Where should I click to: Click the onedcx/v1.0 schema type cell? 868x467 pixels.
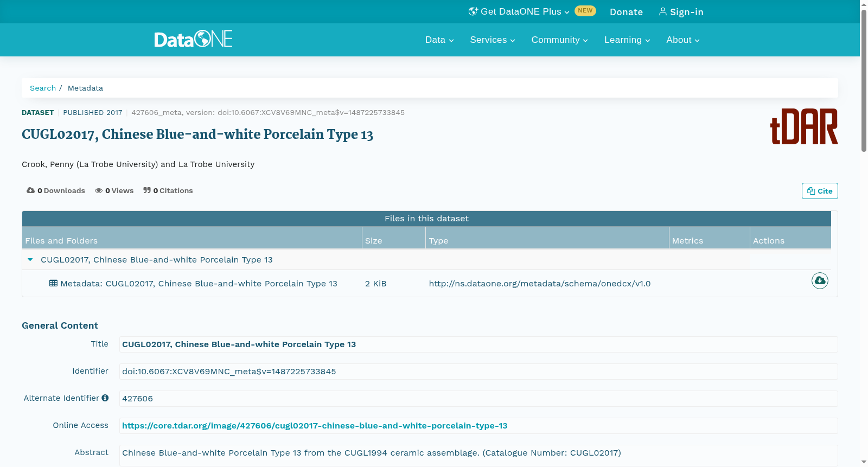pos(540,284)
